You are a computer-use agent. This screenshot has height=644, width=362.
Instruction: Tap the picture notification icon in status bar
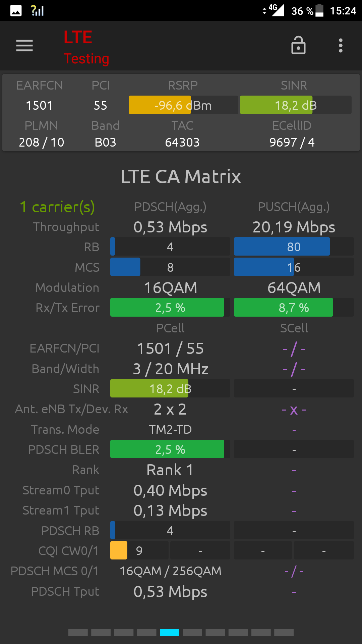pyautogui.click(x=16, y=11)
